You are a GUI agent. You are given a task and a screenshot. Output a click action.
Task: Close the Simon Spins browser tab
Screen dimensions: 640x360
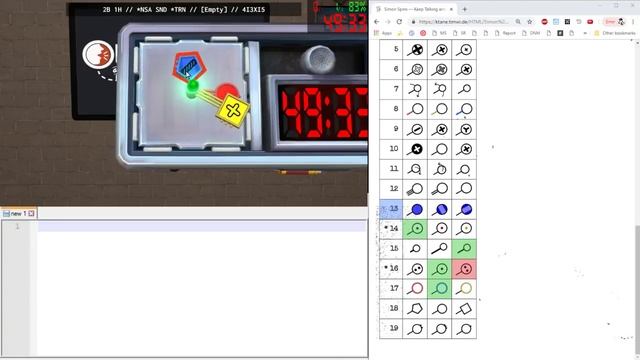pyautogui.click(x=451, y=9)
